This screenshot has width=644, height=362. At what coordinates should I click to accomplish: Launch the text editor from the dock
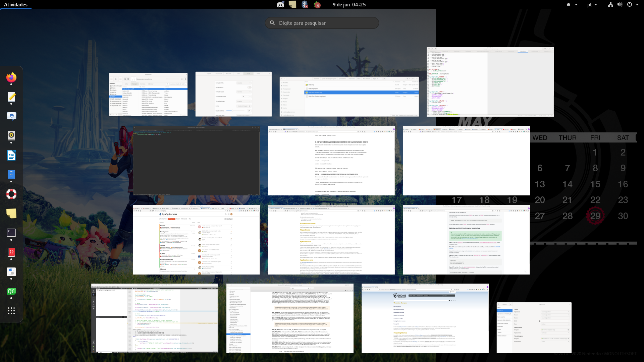(x=11, y=97)
